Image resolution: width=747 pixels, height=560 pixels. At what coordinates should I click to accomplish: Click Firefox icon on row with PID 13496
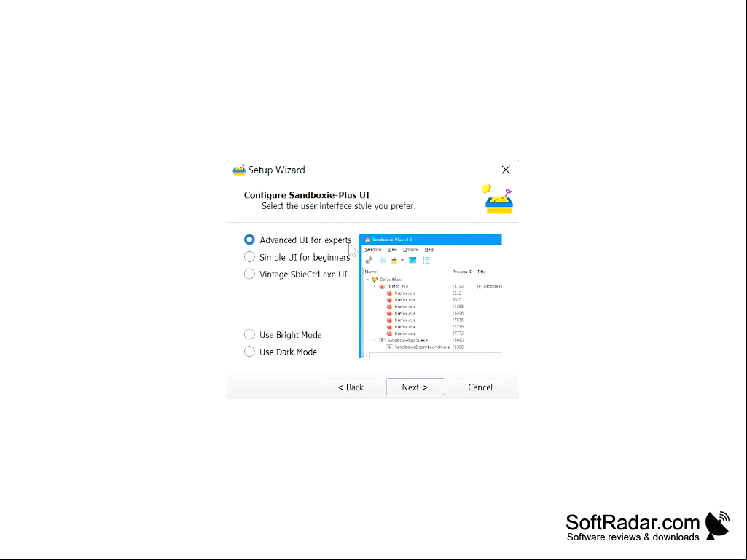point(389,313)
